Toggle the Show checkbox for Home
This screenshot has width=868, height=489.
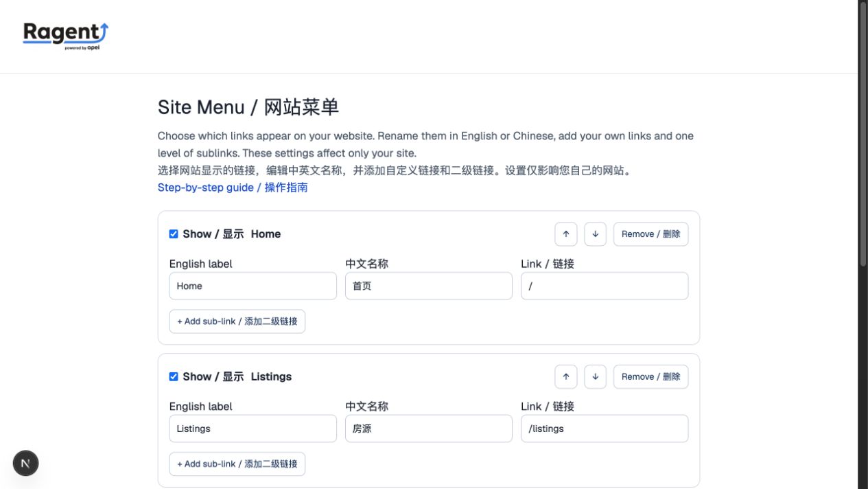click(174, 234)
